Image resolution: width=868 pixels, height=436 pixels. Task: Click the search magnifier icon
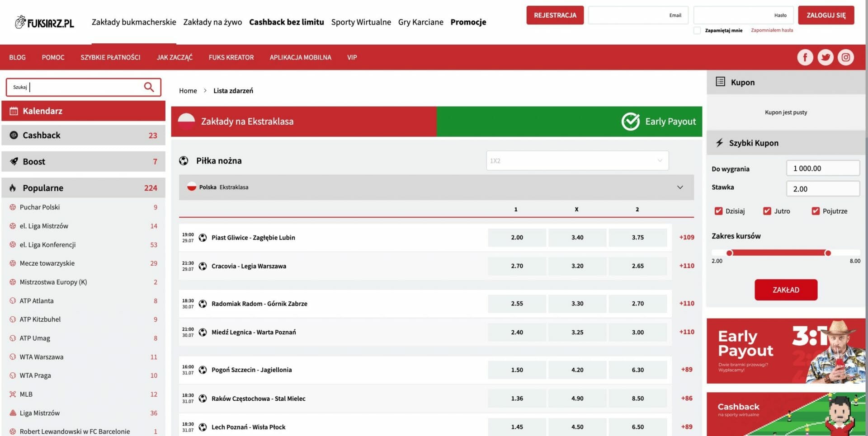[149, 87]
